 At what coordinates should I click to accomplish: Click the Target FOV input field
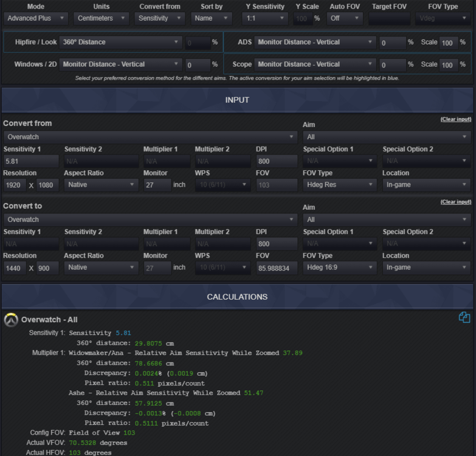[389, 19]
